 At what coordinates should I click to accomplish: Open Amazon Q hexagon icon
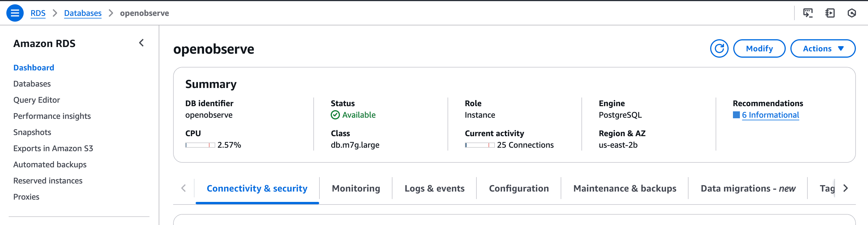pos(852,13)
